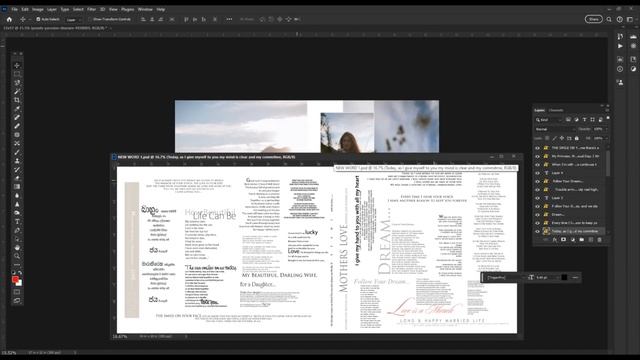
Task: Open the Filter menu
Action: [91, 9]
